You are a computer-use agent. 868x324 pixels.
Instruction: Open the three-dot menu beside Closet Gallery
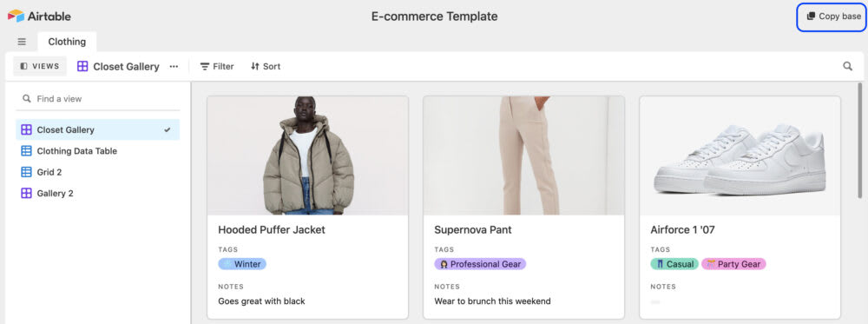(x=174, y=67)
